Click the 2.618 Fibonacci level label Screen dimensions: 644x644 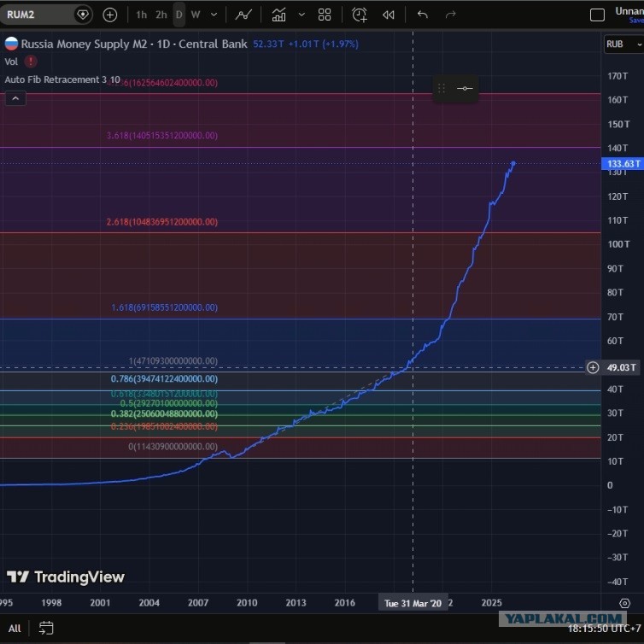162,222
